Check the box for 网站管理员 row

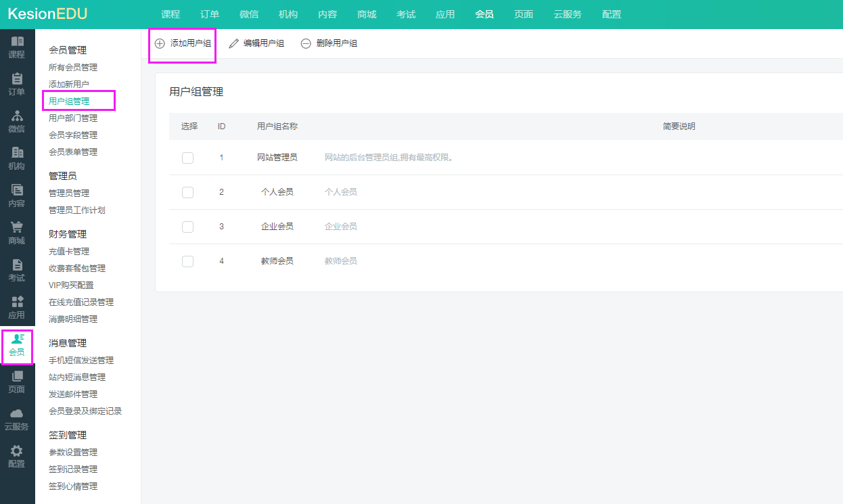187,158
